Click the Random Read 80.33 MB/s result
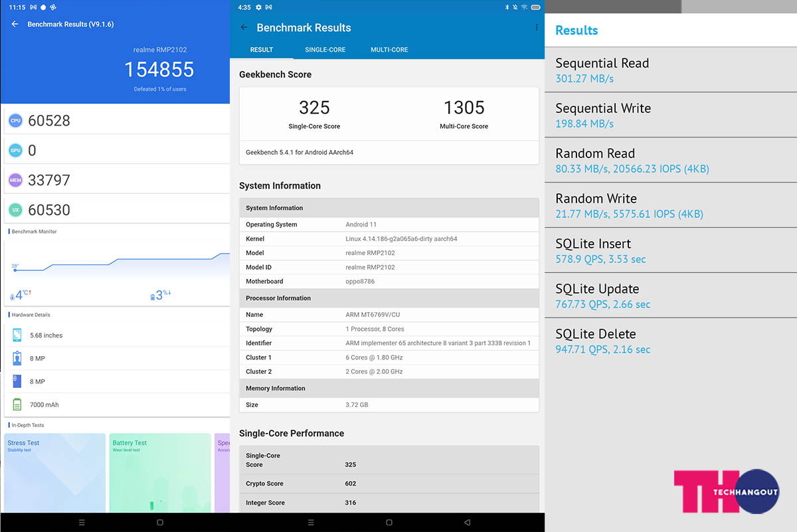797x532 pixels. coord(671,160)
